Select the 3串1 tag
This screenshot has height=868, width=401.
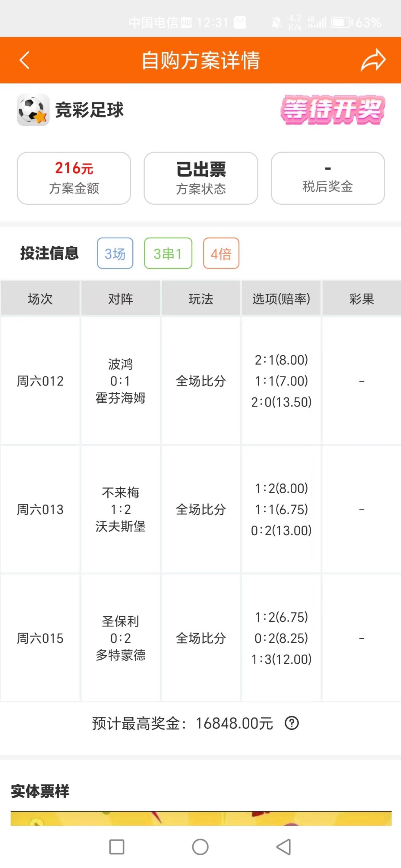pos(168,254)
